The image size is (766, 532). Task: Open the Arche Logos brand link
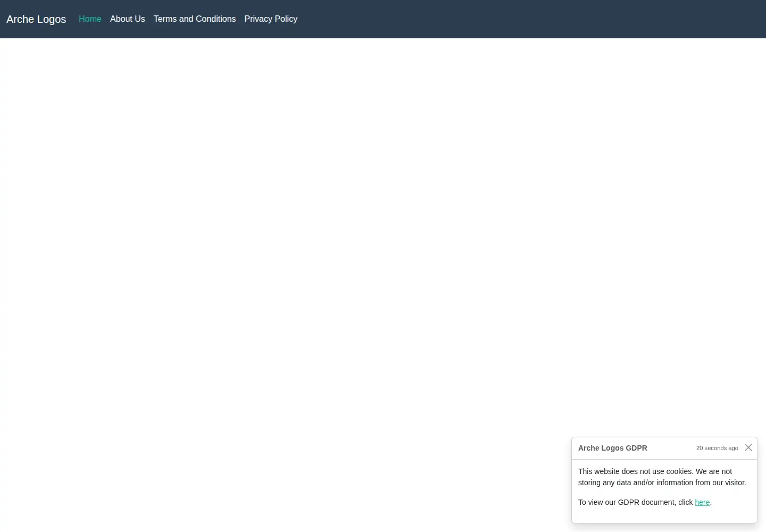click(36, 19)
